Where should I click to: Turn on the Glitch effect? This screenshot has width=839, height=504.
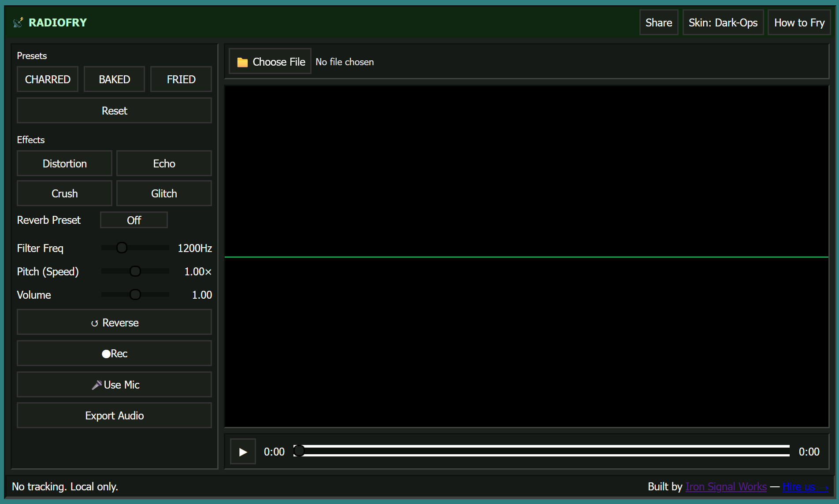(164, 193)
